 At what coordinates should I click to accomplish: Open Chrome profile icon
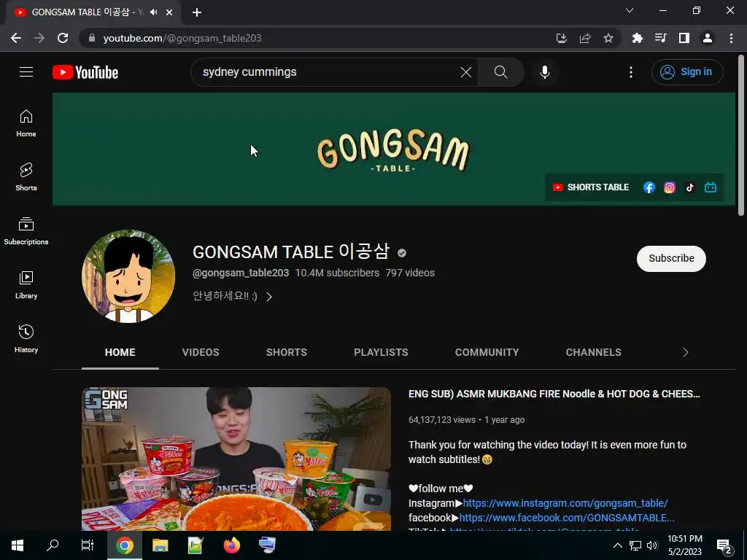(x=708, y=38)
